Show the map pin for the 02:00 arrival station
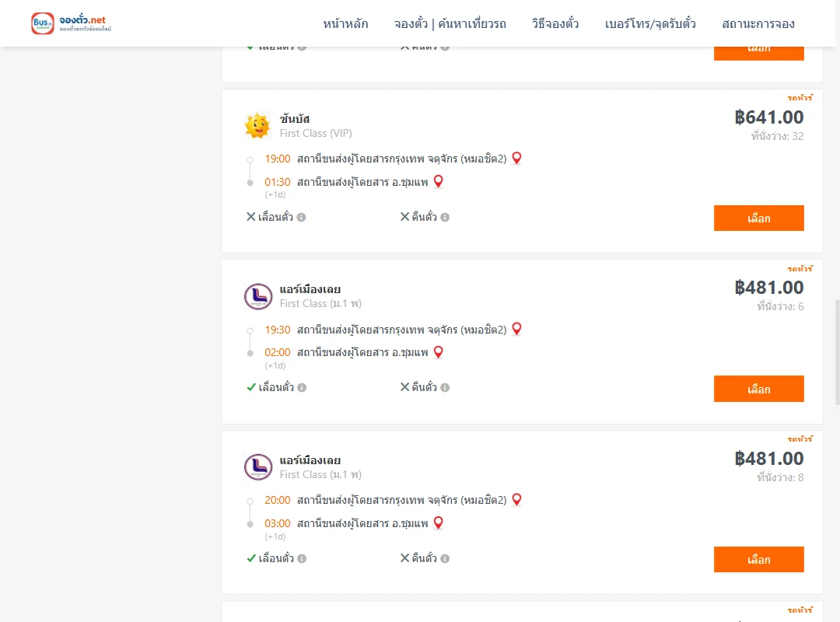Screen dimensions: 840x622 coord(438,352)
